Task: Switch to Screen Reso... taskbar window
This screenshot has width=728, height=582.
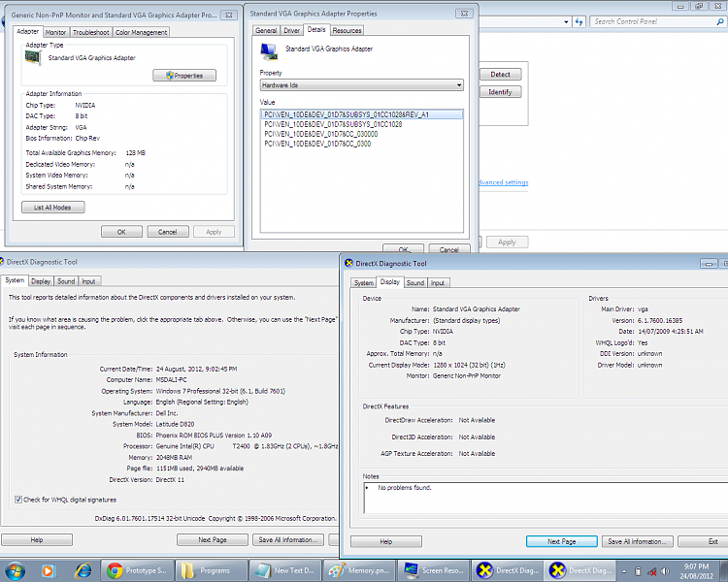Action: click(x=433, y=571)
